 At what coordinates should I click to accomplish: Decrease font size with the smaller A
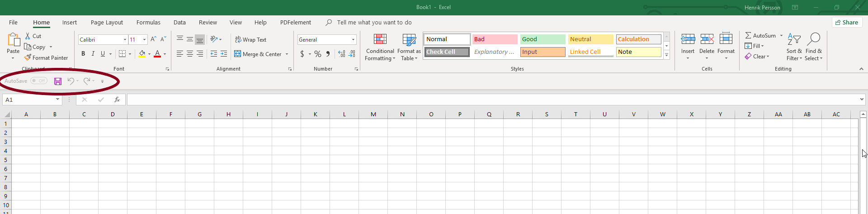point(163,39)
